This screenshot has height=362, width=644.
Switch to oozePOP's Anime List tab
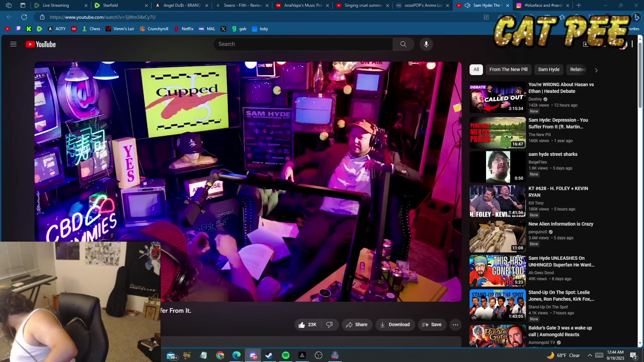[x=422, y=6]
